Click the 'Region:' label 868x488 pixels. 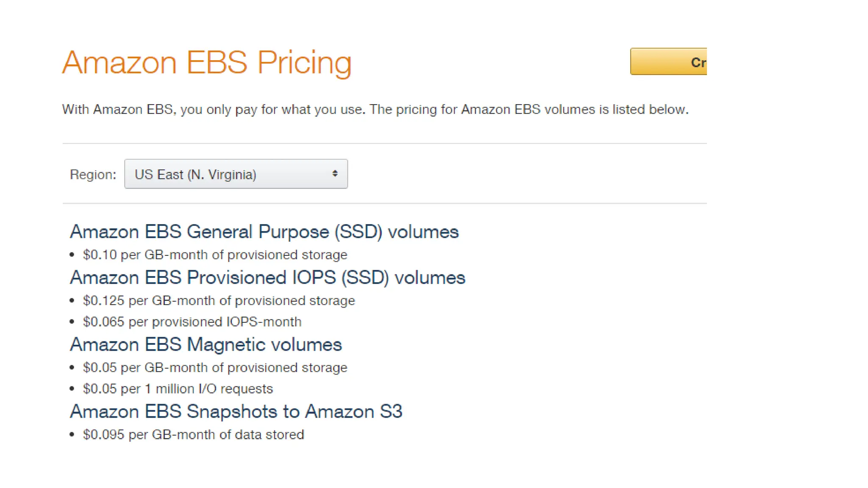[93, 175]
